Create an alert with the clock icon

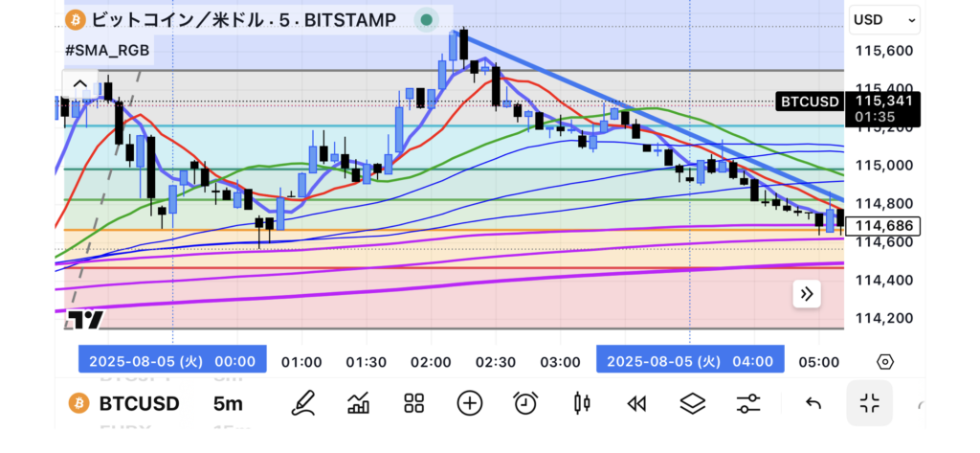point(524,403)
